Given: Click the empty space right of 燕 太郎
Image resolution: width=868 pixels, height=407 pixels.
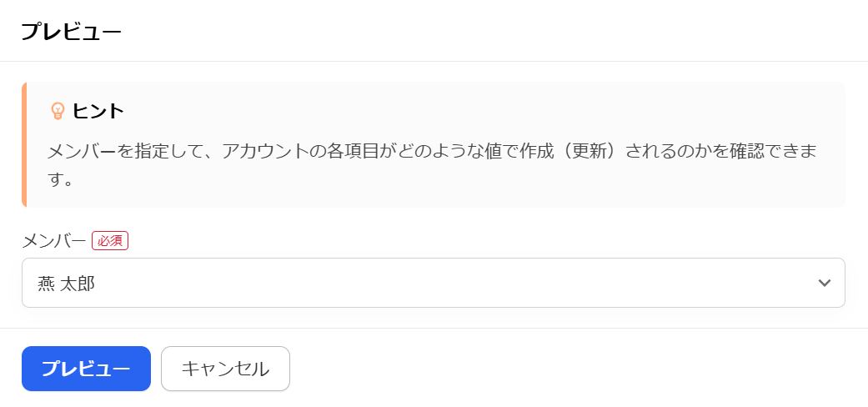Looking at the screenshot, I should [454, 283].
